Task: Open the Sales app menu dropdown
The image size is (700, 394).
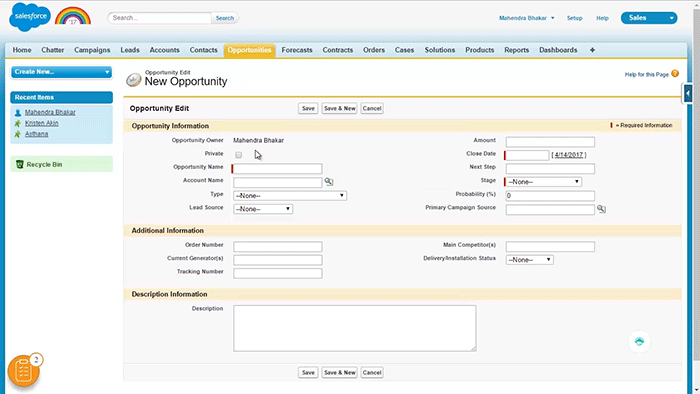Action: point(649,18)
